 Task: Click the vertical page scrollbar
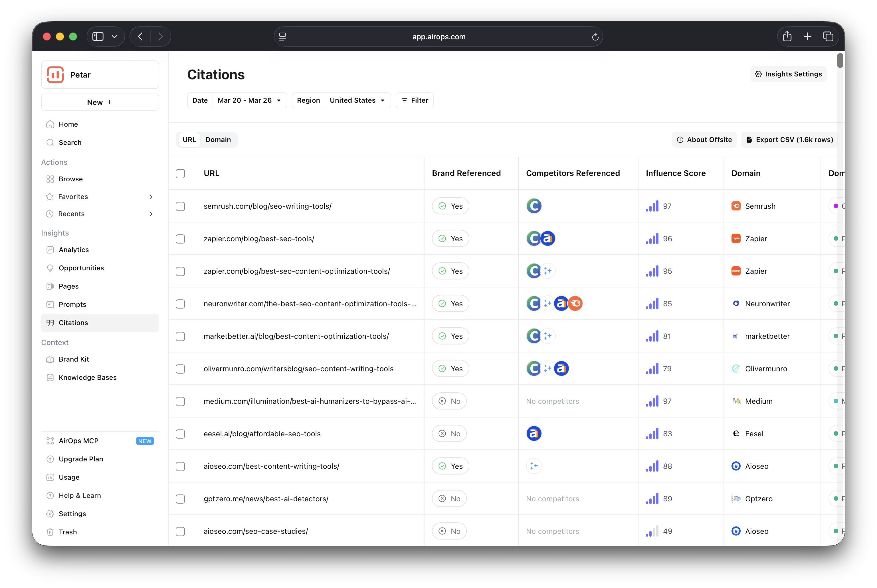tap(840, 61)
